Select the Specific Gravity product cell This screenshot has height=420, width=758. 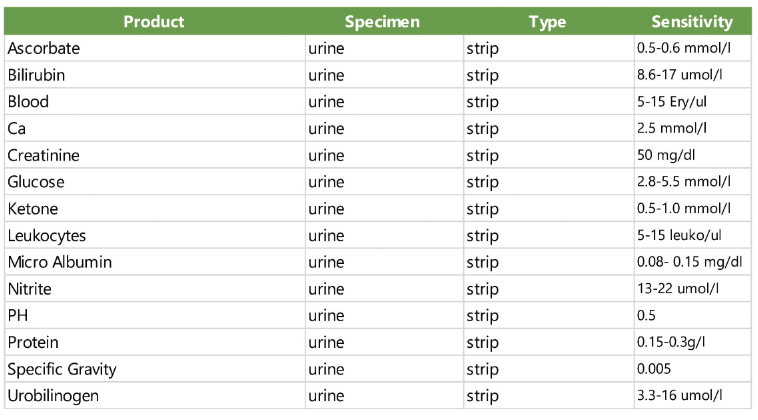(155, 369)
